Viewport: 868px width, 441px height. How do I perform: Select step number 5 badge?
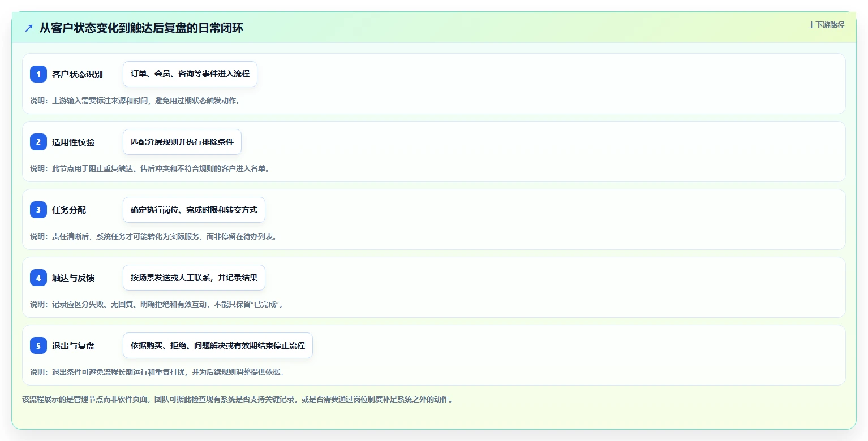(38, 345)
